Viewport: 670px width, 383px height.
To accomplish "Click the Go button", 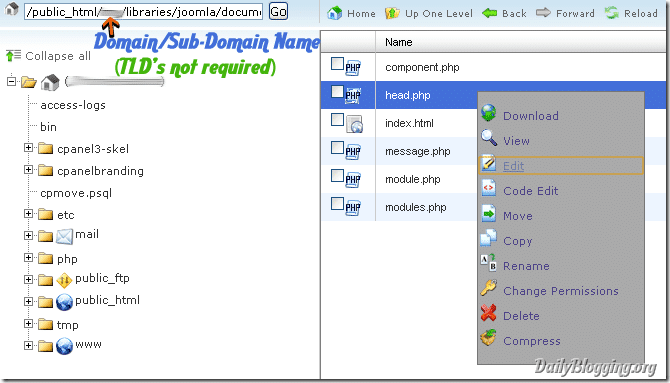I will pyautogui.click(x=278, y=11).
